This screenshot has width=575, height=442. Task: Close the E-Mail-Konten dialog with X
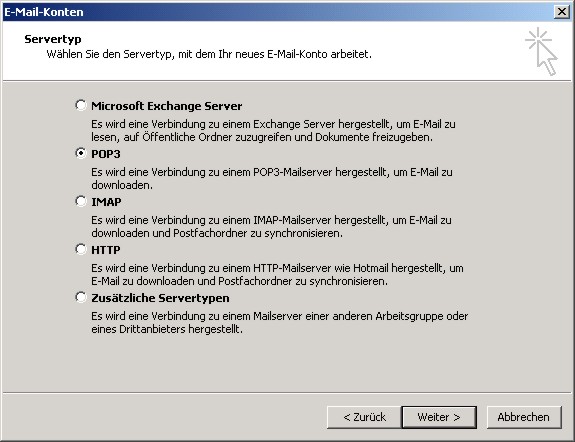pyautogui.click(x=561, y=12)
